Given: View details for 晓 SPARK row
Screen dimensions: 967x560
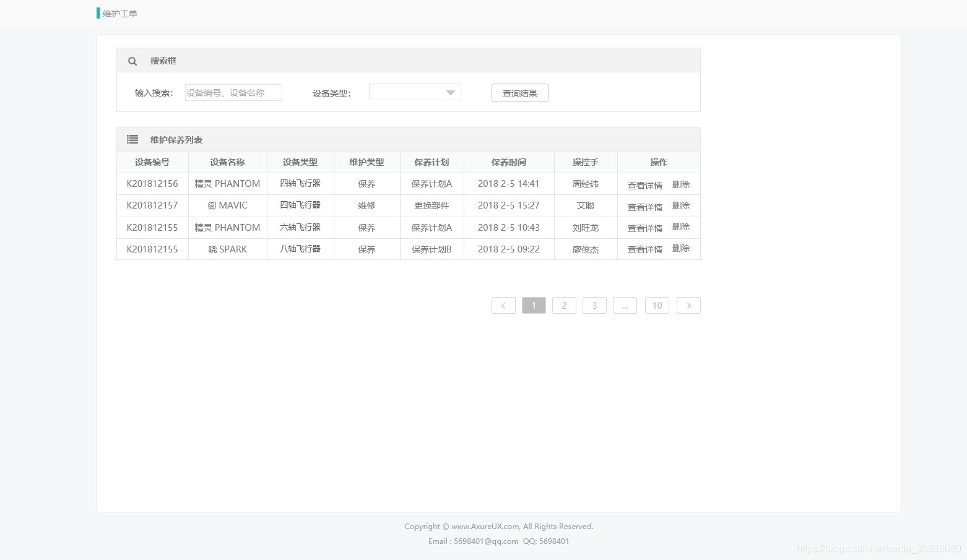Looking at the screenshot, I should [644, 249].
